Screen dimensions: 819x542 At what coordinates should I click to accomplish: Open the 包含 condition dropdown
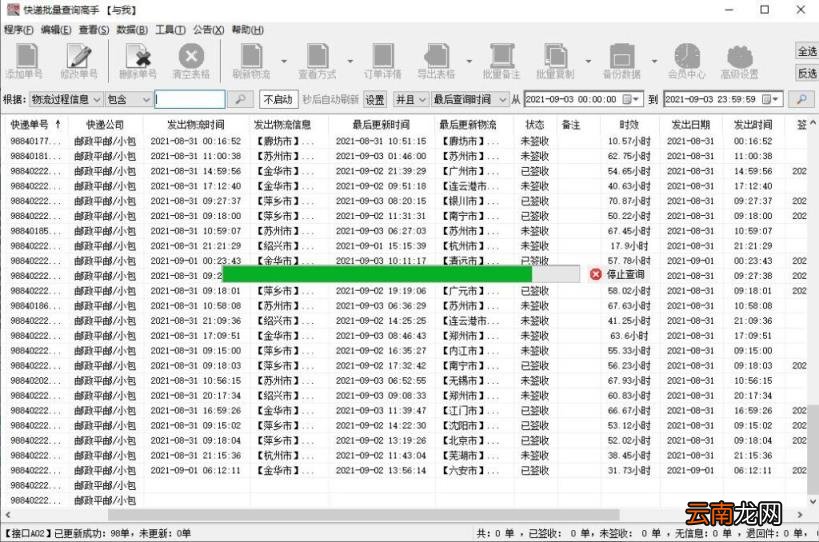click(128, 99)
